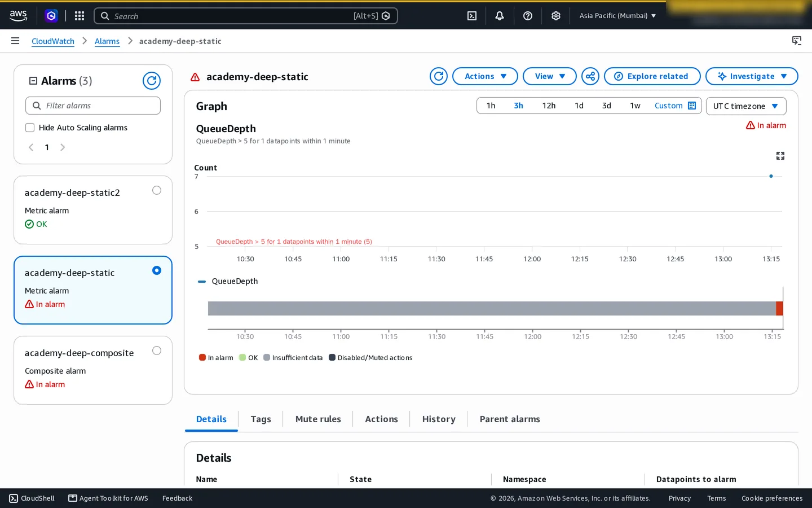This screenshot has width=812, height=508.
Task: Set the graph range to 1h
Action: [491, 106]
